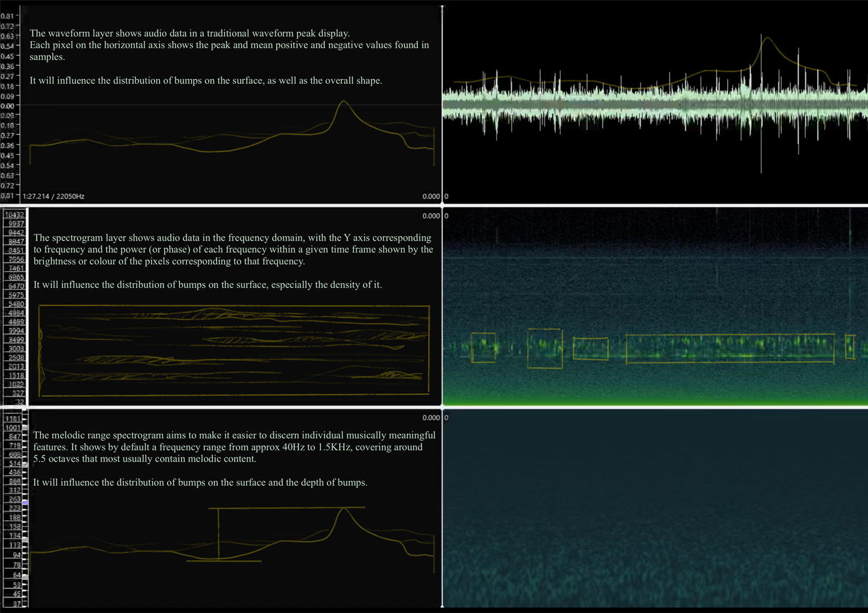Click the rectangular sketch frame below the spectrogram description
The image size is (868, 613).
pos(234,350)
